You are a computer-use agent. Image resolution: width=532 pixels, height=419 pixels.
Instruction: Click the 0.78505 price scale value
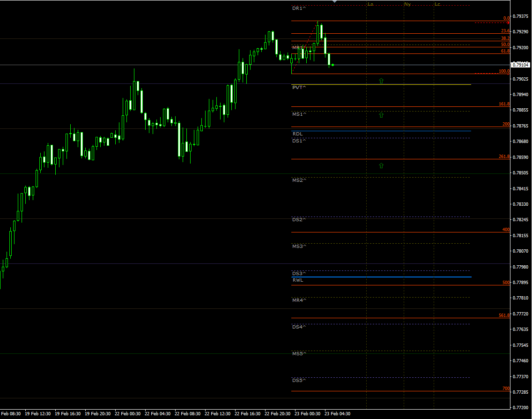click(520, 173)
